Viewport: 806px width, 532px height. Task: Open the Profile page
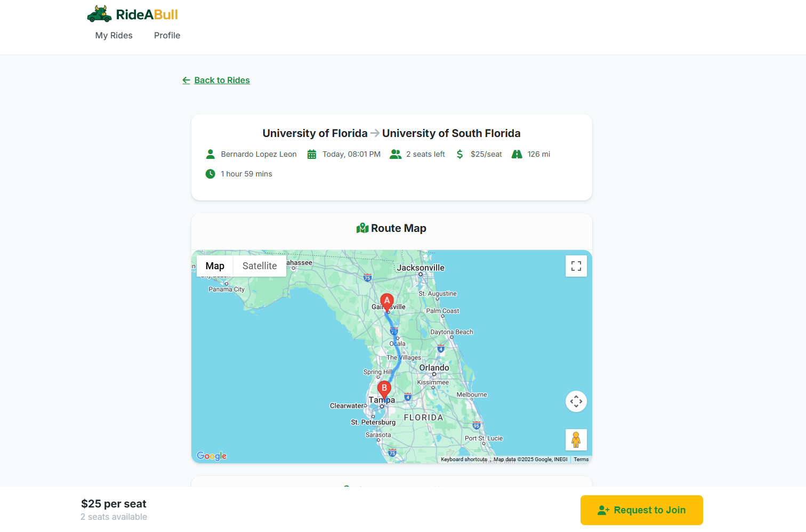(x=167, y=35)
